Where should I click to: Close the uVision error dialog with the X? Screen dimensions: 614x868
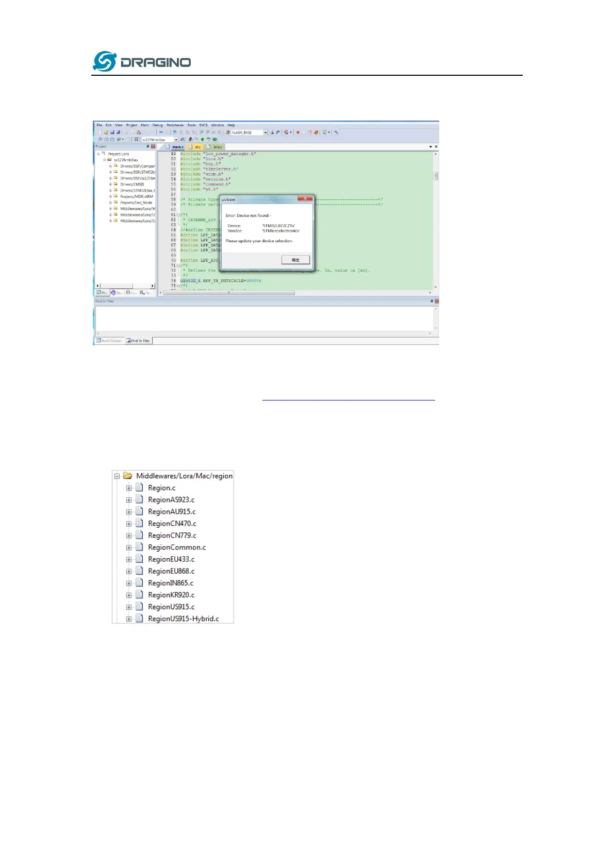point(305,198)
